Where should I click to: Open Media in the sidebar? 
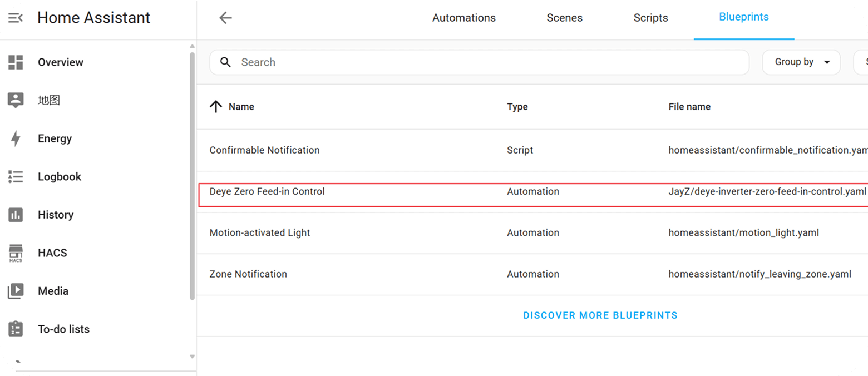(53, 291)
